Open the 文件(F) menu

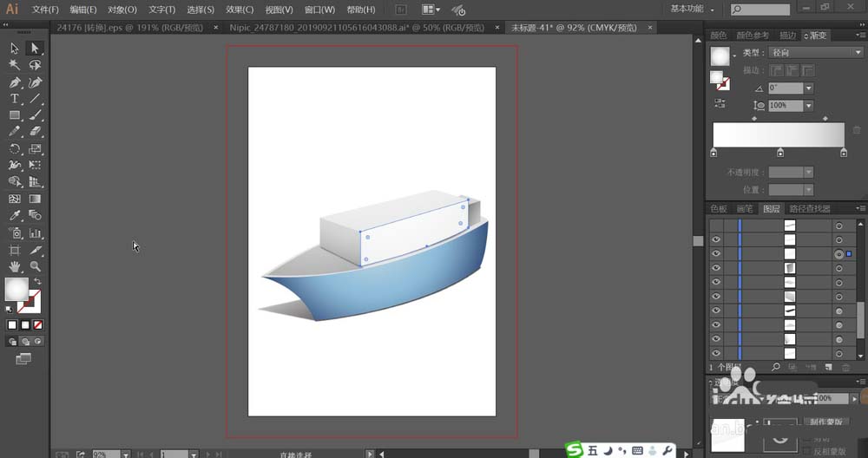pos(45,10)
